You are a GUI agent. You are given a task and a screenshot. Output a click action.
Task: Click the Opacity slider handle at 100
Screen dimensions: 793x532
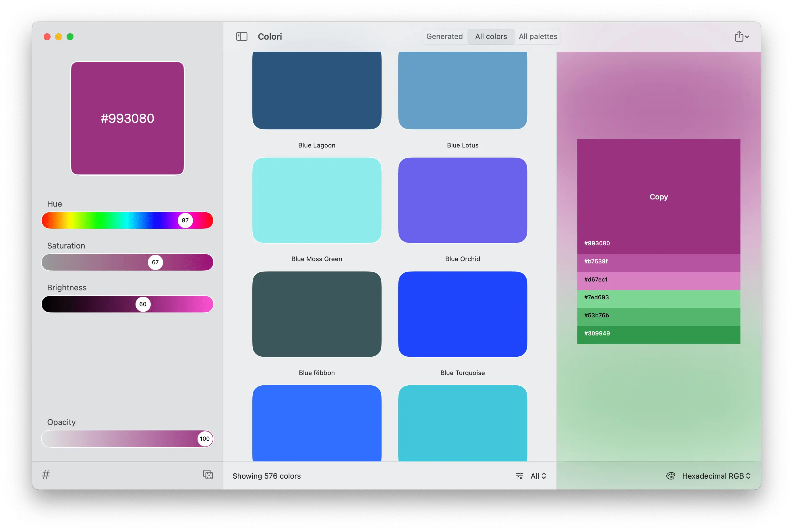[204, 438]
